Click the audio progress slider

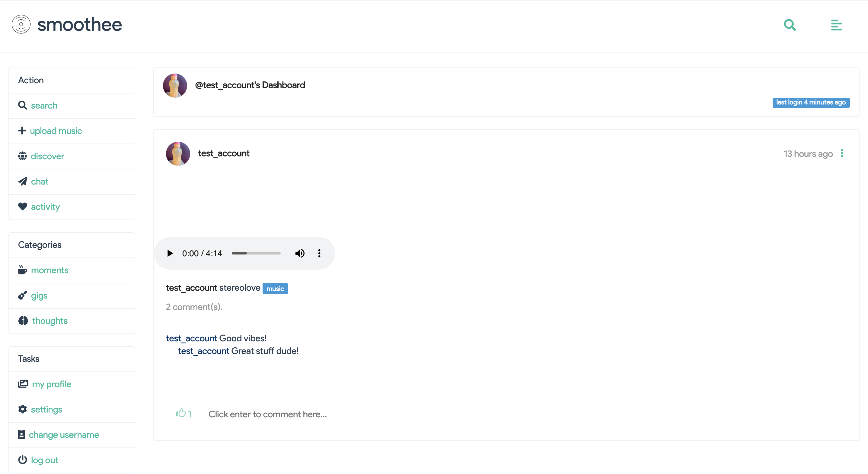(x=256, y=253)
